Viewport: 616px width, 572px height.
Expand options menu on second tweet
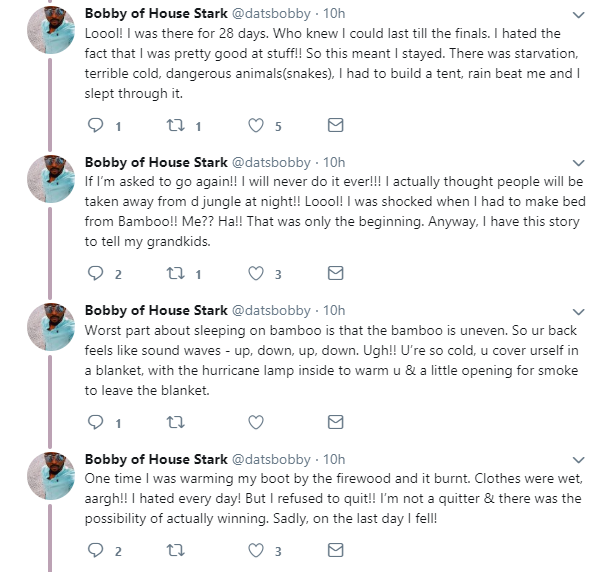(579, 163)
